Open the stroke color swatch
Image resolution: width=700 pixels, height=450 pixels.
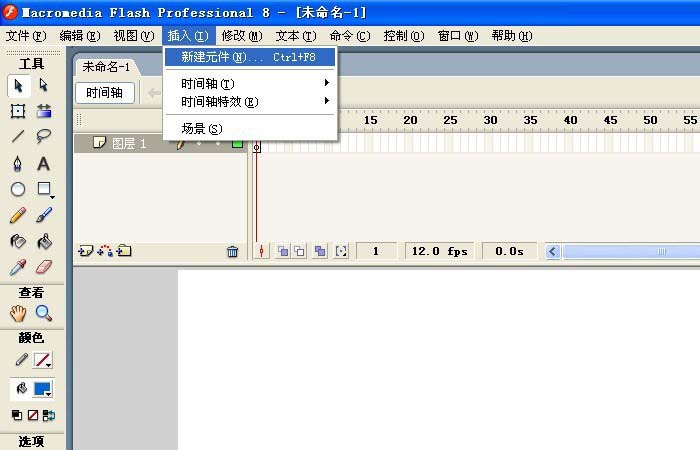43,360
